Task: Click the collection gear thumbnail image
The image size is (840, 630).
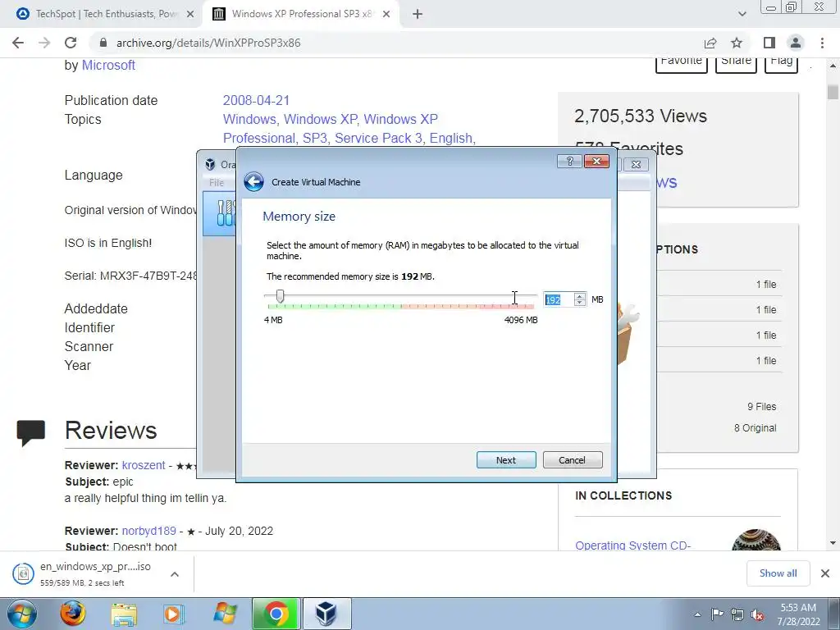Action: pos(756,540)
